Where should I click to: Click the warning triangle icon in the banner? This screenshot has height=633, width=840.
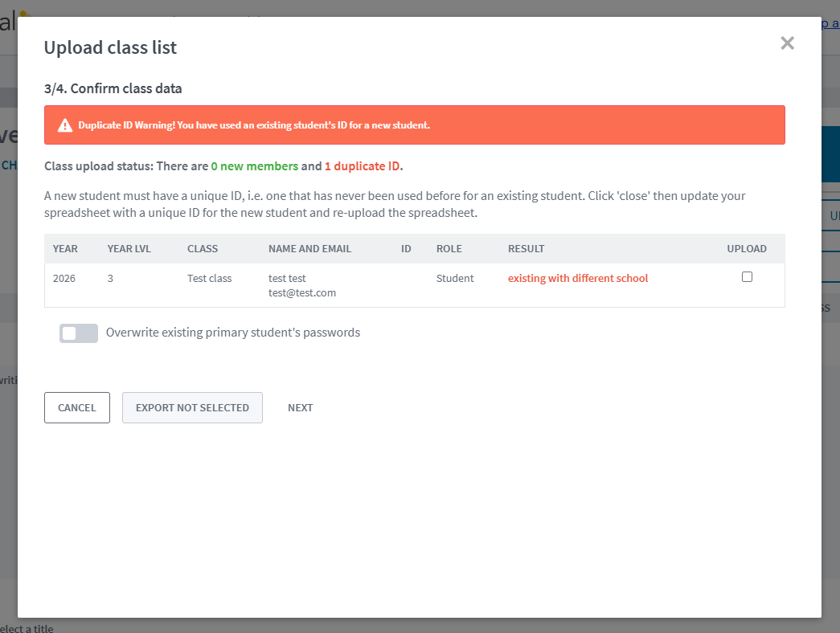pyautogui.click(x=65, y=125)
